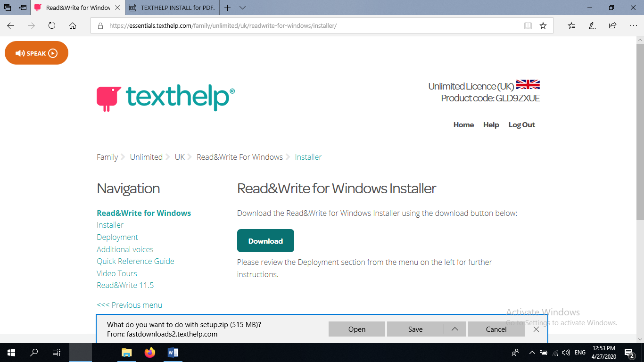Click Log Out
This screenshot has height=362, width=644.
522,125
